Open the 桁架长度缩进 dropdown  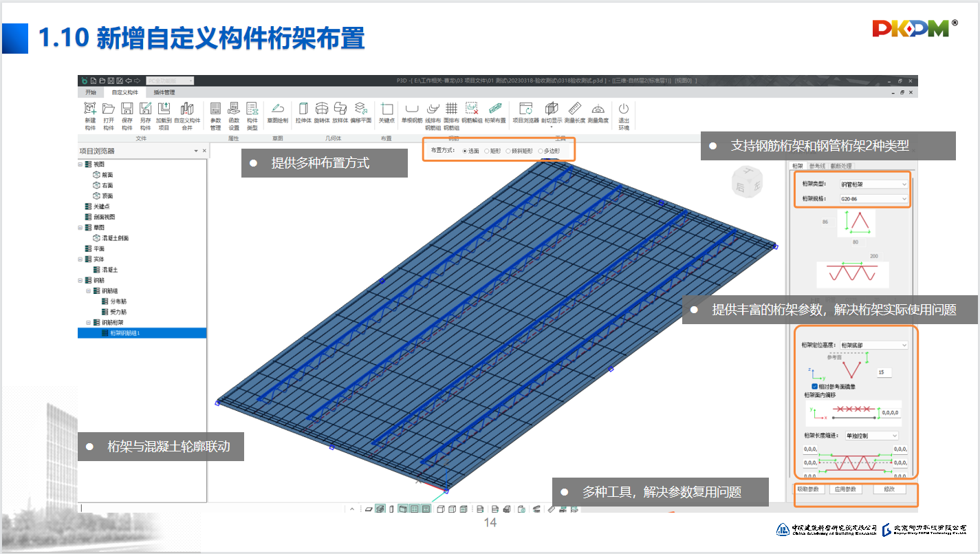871,436
